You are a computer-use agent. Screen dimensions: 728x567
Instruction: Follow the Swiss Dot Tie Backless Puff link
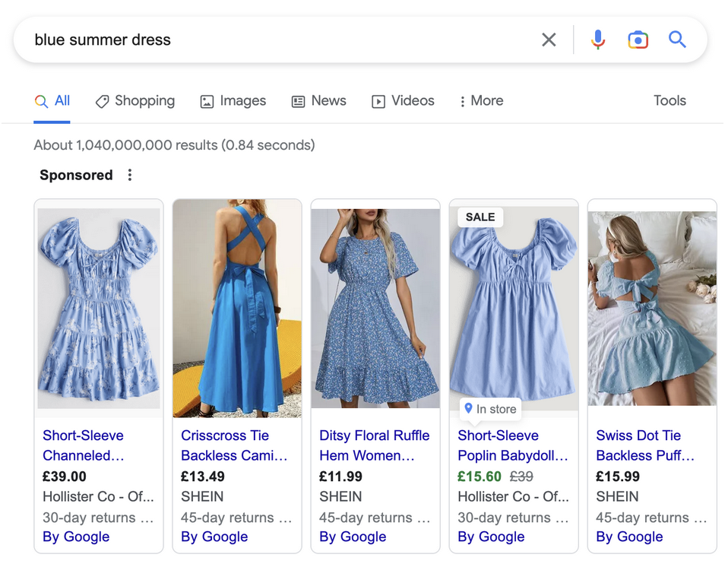click(x=645, y=445)
